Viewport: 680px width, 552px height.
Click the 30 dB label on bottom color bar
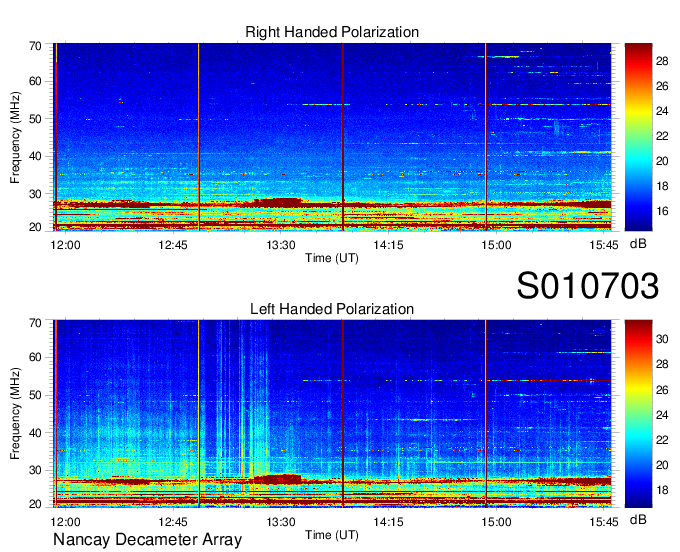pyautogui.click(x=662, y=339)
